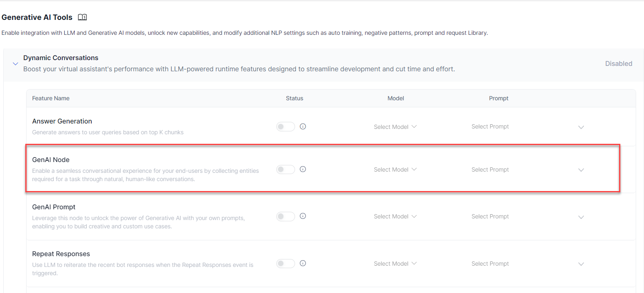Click the info icon beside GenAI Node toggle
This screenshot has width=644, height=293.
click(303, 169)
